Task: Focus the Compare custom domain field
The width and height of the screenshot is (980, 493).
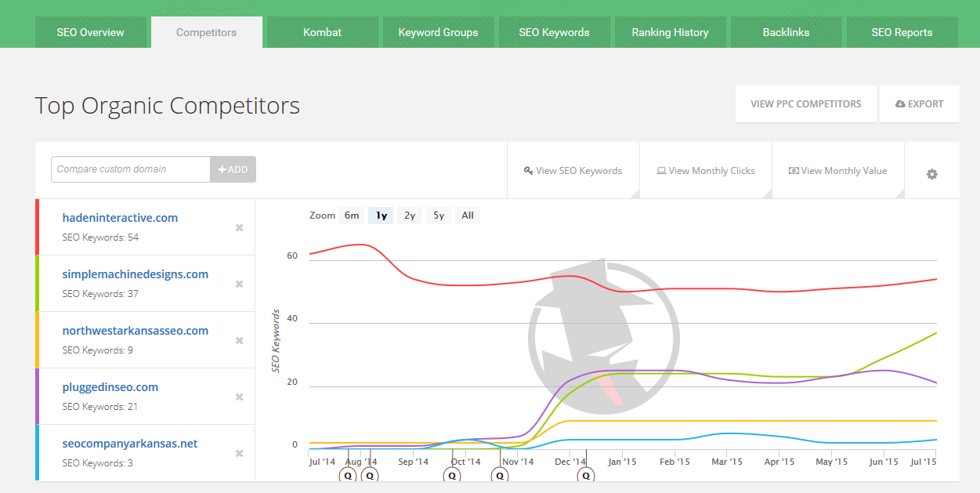Action: click(x=131, y=169)
